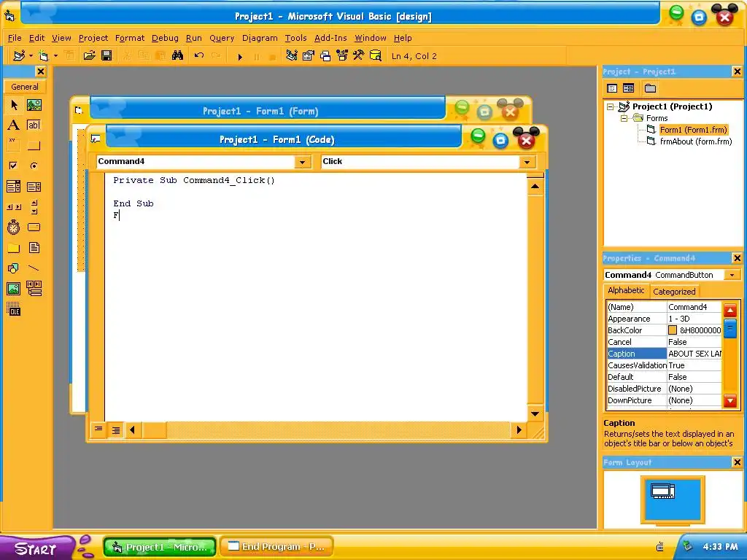Select the horizontal scrollbar tool

pos(14,206)
